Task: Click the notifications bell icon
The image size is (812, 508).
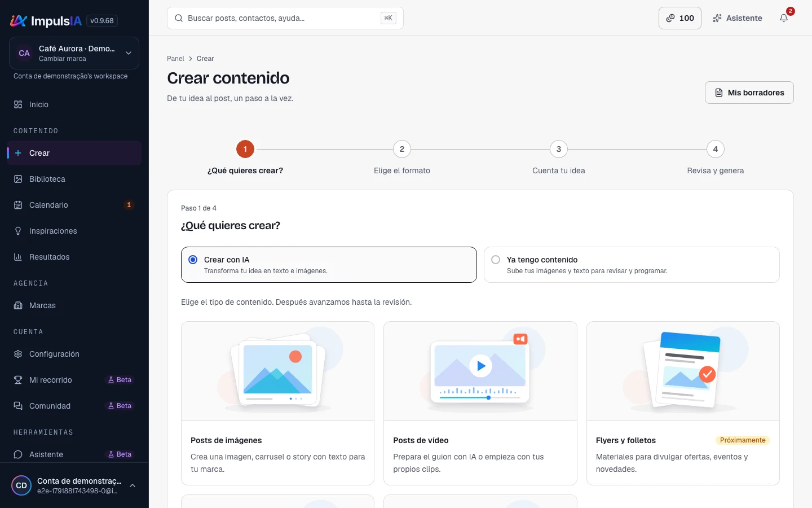Action: point(784,18)
